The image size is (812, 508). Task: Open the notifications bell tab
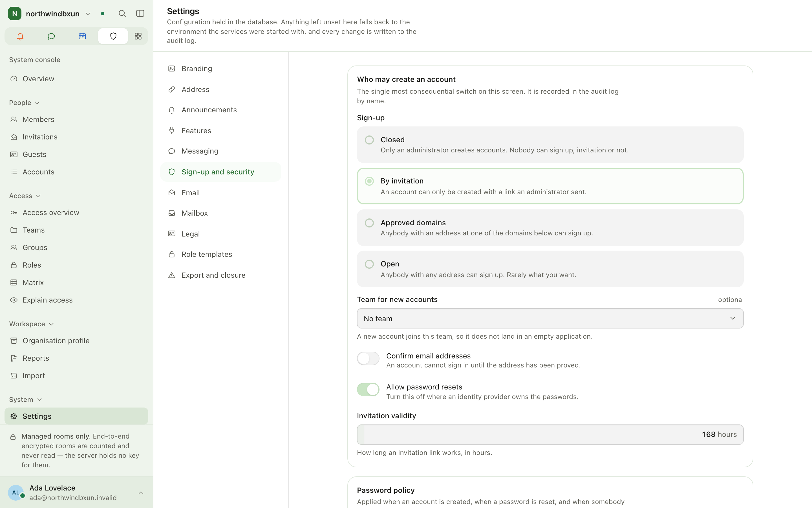pyautogui.click(x=20, y=36)
